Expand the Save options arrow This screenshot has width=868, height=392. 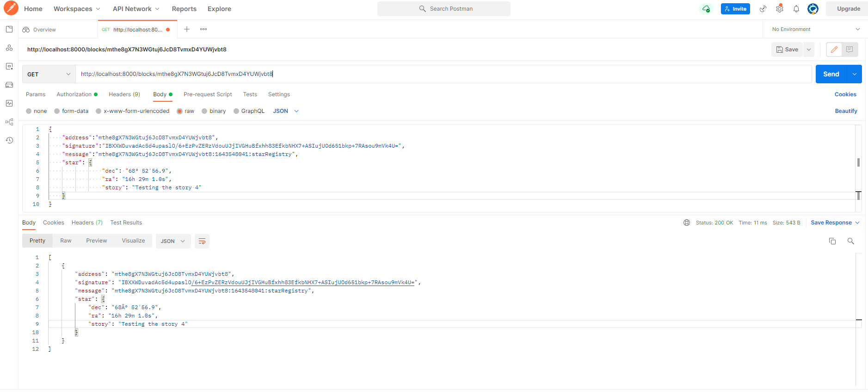pos(809,50)
